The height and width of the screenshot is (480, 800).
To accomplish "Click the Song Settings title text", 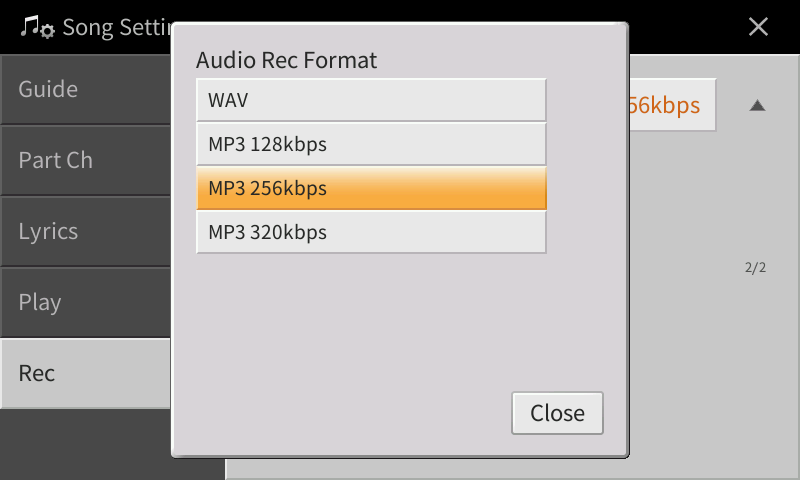I will [118, 27].
